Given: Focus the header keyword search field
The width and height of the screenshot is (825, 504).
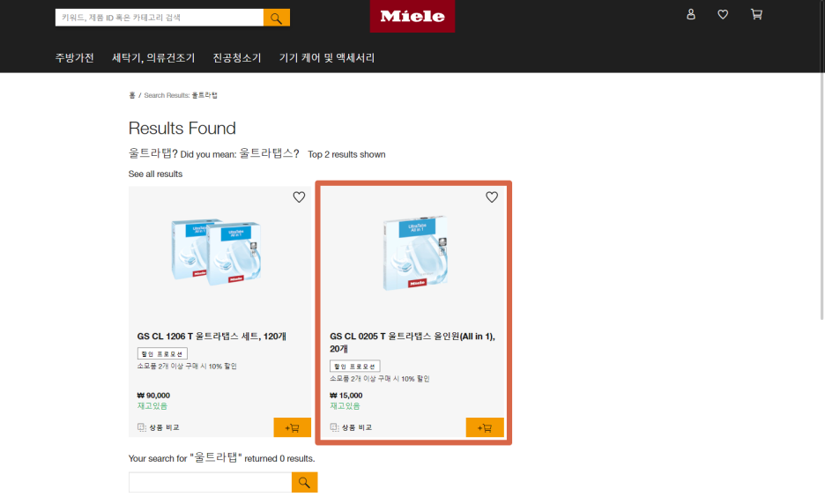Looking at the screenshot, I should tap(160, 18).
